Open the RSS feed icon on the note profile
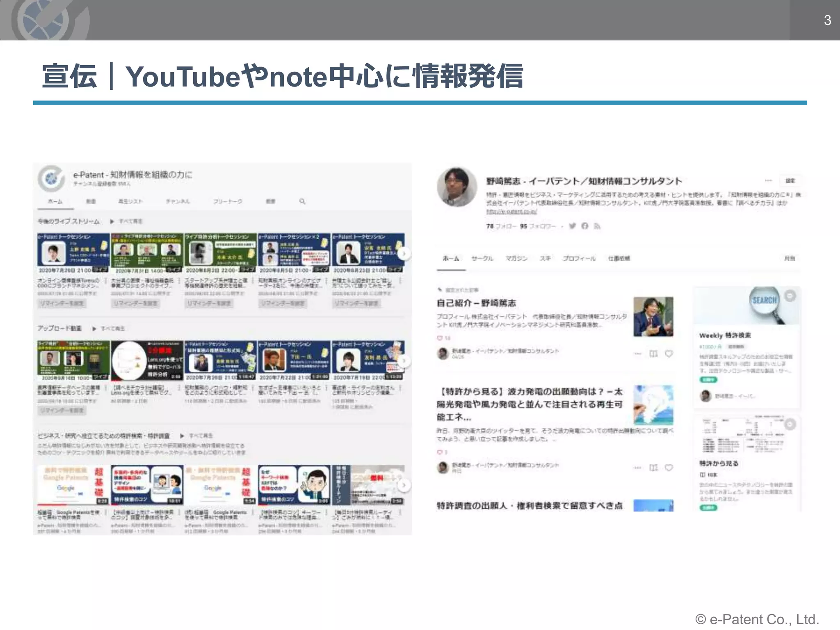 tap(597, 226)
